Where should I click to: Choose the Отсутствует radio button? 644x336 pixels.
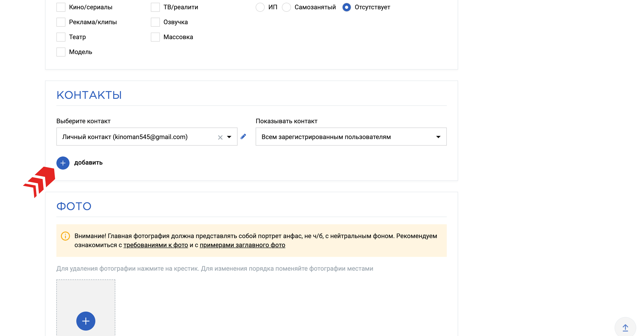346,7
